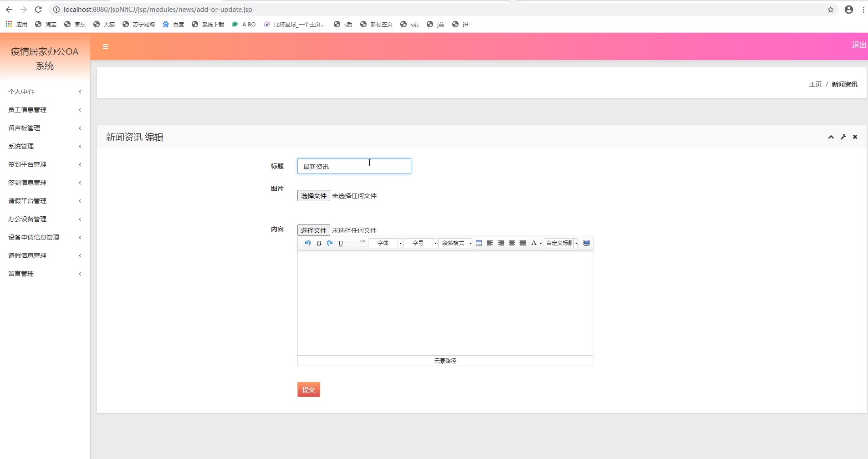Viewport: 868px width, 459px height.
Task: Toggle bold formatting in the editor
Action: coord(319,243)
